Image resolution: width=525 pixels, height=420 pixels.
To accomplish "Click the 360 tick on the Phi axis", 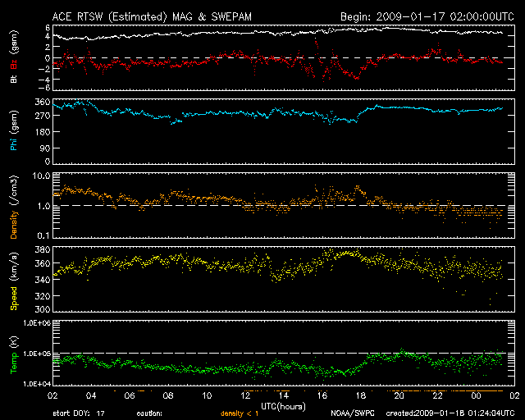I will [43, 103].
